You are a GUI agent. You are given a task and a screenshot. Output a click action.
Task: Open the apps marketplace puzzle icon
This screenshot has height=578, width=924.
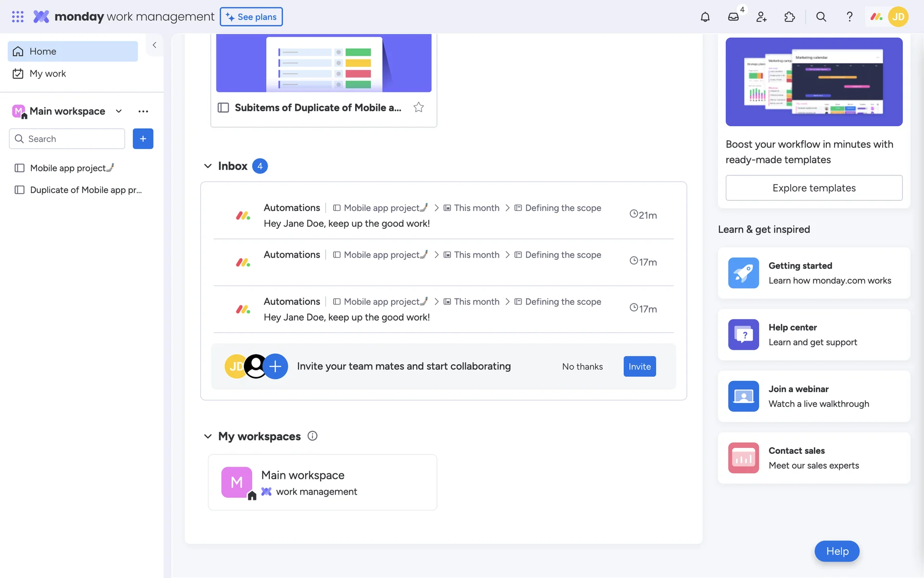[x=789, y=17]
